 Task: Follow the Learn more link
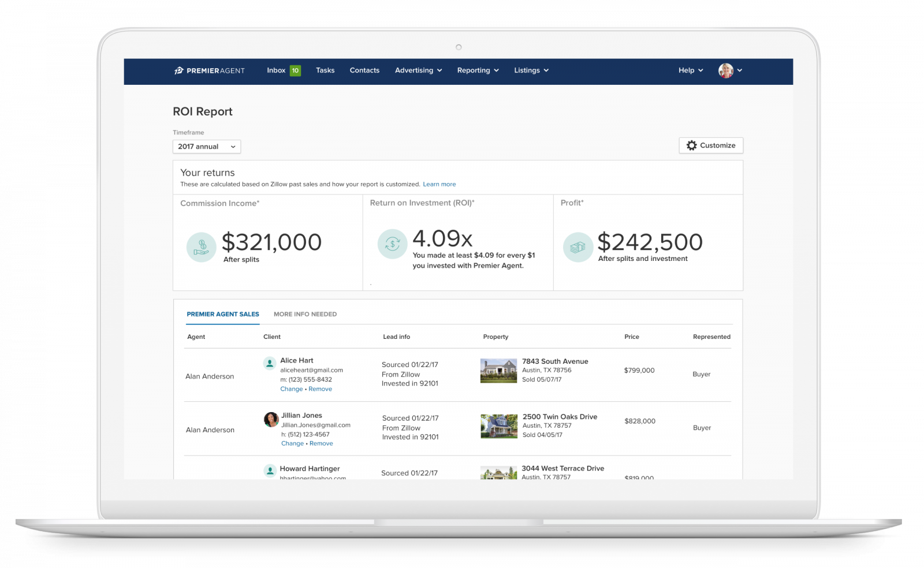pyautogui.click(x=439, y=184)
